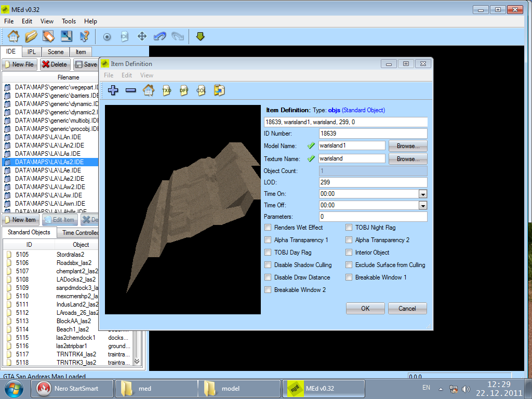532x399 pixels.
Task: Click the plus icon in Item Definition toolbar
Action: point(113,90)
